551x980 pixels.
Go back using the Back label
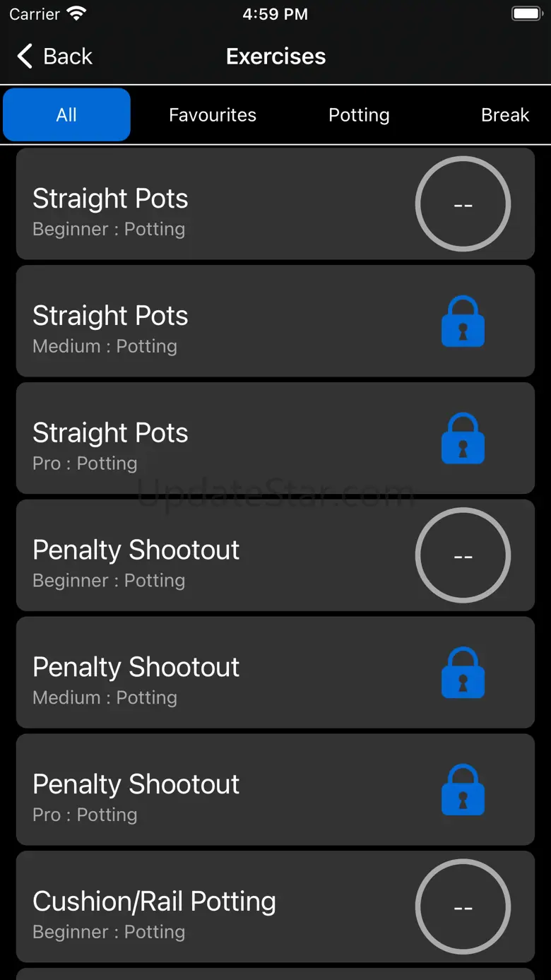tap(68, 57)
